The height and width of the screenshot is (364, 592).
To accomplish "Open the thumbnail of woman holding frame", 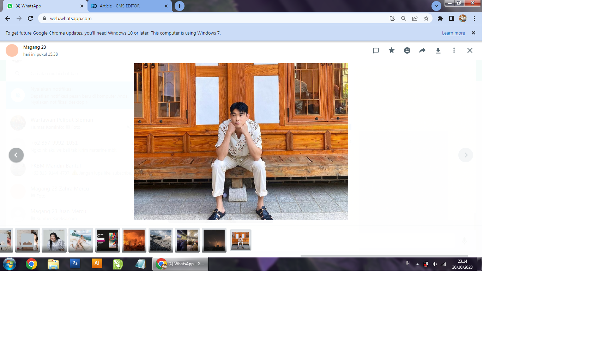I will [28, 240].
